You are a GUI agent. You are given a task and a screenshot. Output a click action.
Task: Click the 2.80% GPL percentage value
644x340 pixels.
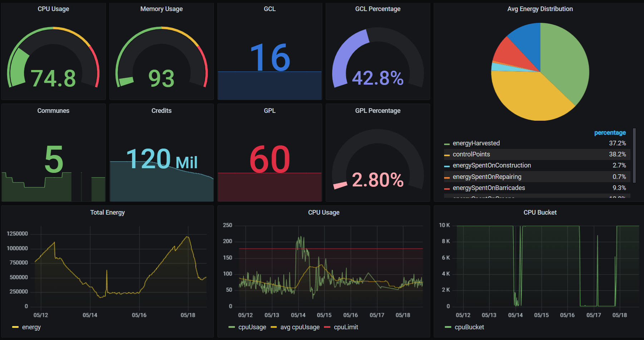click(x=378, y=180)
